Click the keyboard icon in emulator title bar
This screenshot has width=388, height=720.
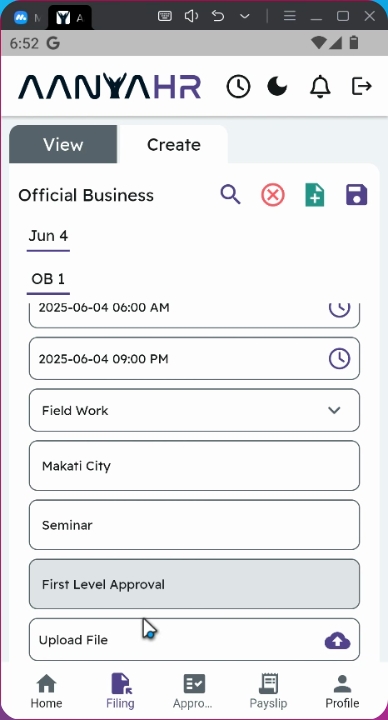[165, 17]
